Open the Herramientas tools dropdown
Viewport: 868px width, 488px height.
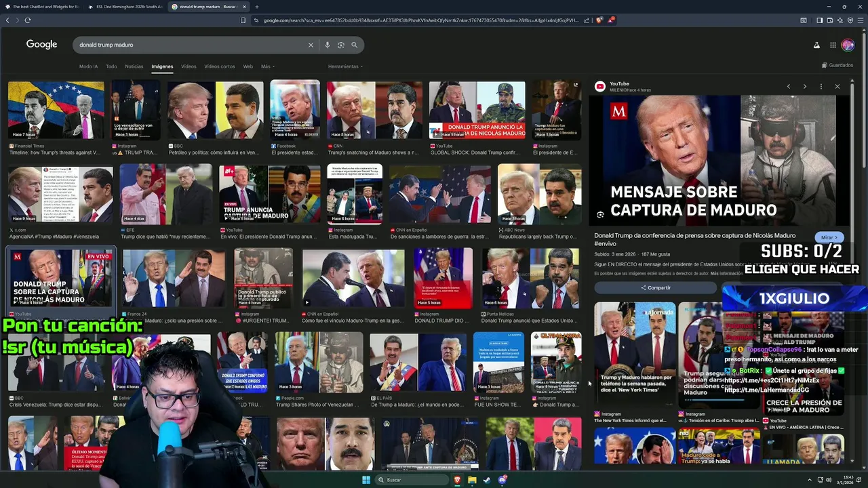pos(345,66)
